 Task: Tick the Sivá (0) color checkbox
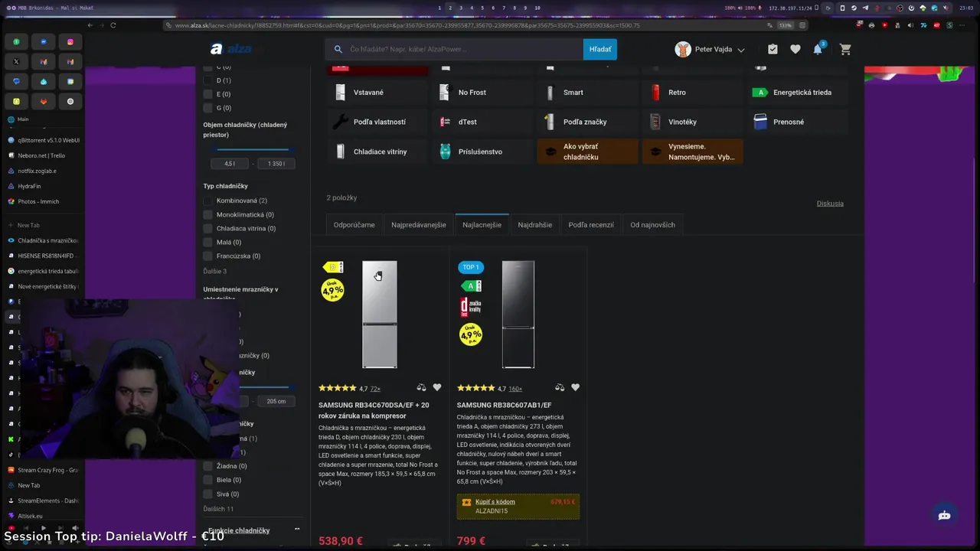[x=207, y=494]
